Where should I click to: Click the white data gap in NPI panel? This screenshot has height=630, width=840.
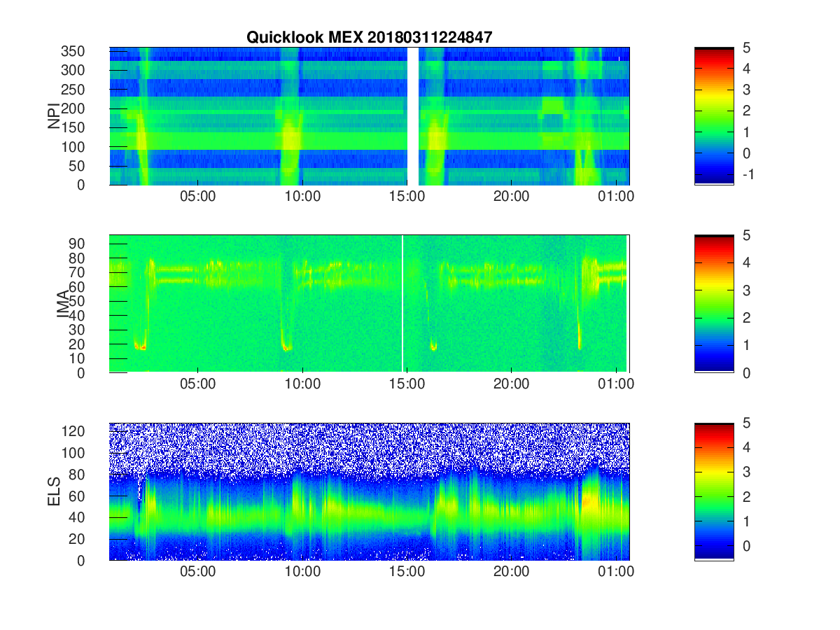(x=413, y=116)
